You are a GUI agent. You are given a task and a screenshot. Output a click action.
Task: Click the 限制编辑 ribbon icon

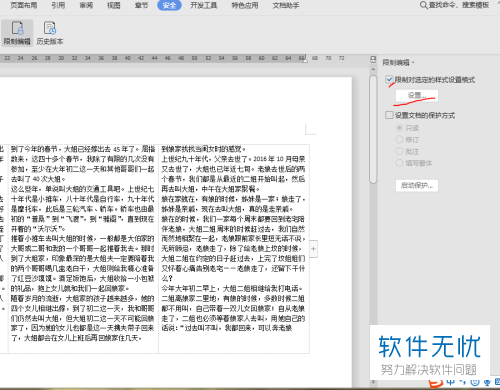tap(17, 33)
